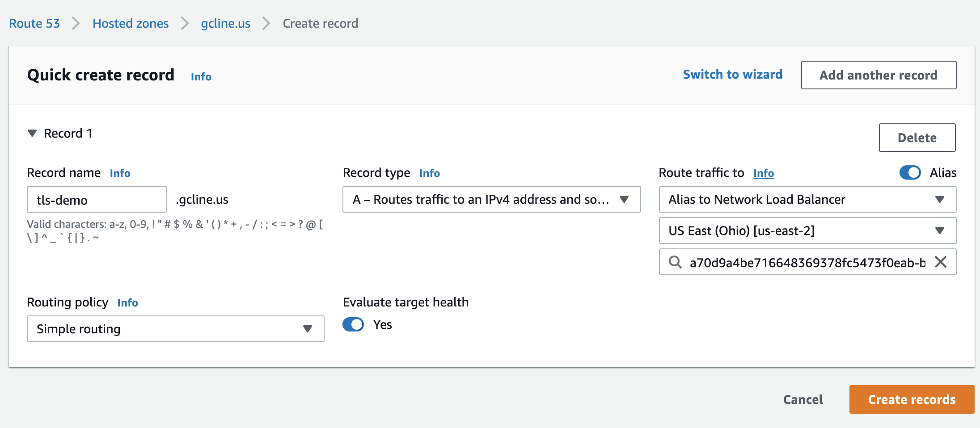
Task: Toggle the Alias switch off
Action: [910, 172]
